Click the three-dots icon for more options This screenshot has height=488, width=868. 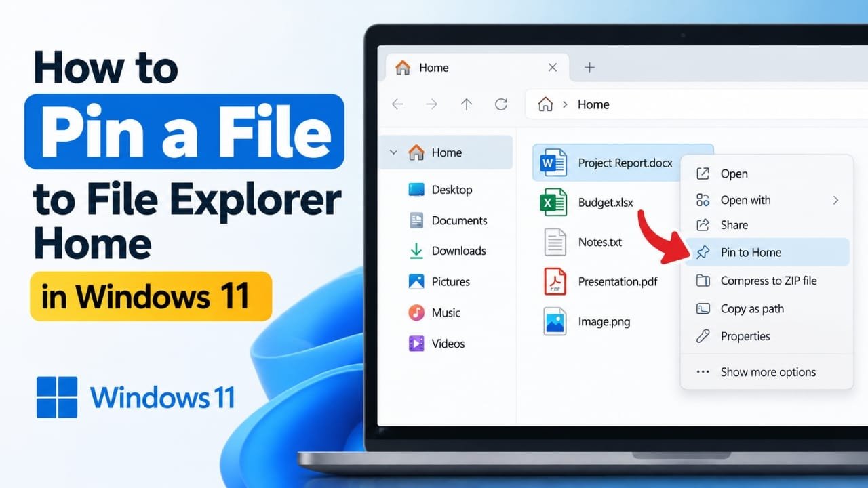coord(703,371)
